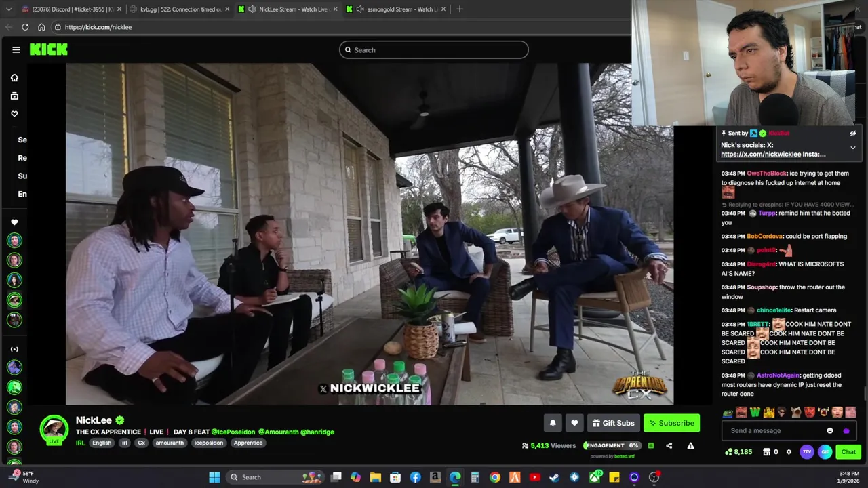Select the amouranth tag
This screenshot has height=488, width=868.
pyautogui.click(x=170, y=443)
